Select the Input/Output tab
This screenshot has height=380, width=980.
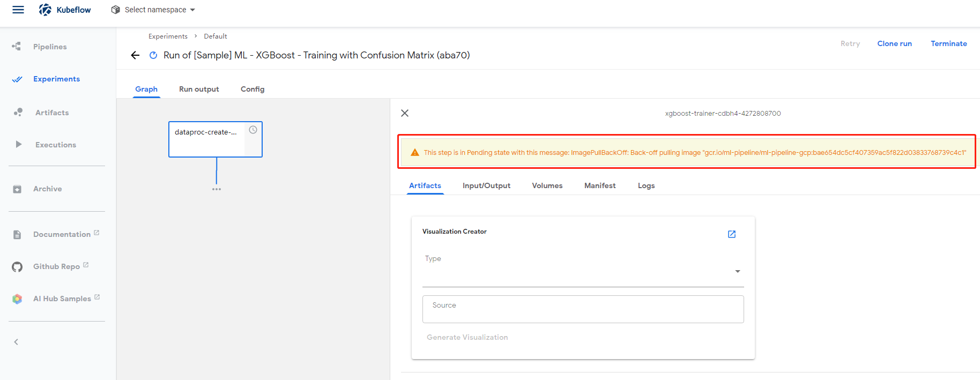point(486,185)
